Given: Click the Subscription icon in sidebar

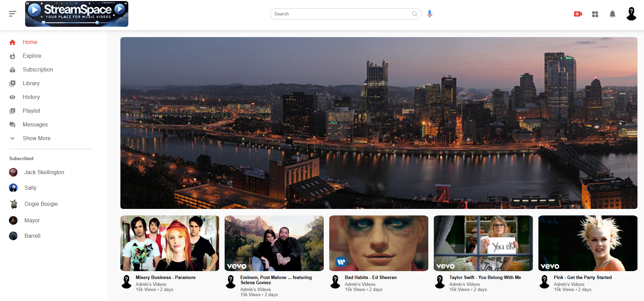Looking at the screenshot, I should coord(12,70).
